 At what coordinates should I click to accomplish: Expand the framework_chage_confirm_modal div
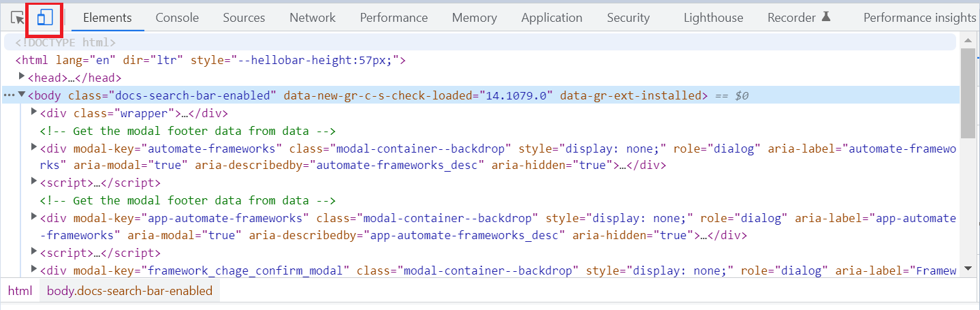point(35,270)
